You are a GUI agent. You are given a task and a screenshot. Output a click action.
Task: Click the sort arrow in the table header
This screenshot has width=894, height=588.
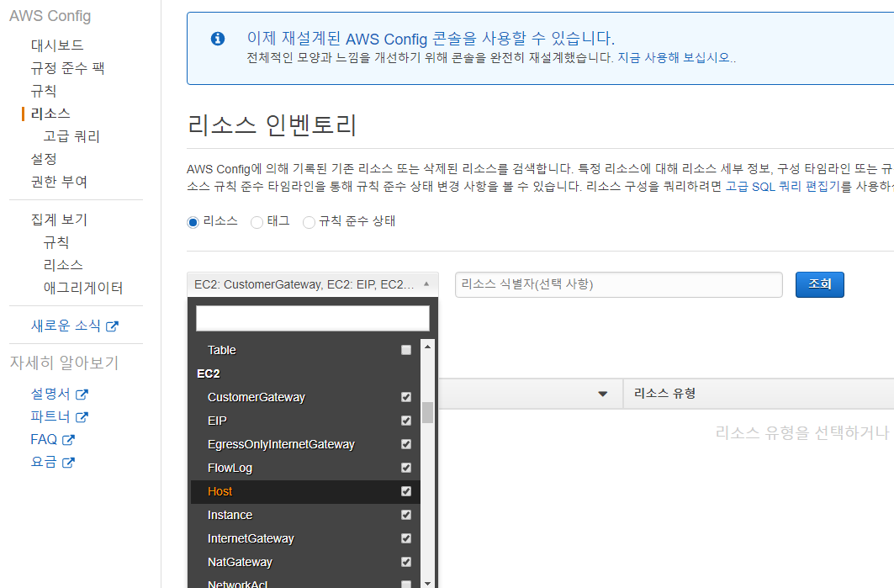pyautogui.click(x=603, y=394)
